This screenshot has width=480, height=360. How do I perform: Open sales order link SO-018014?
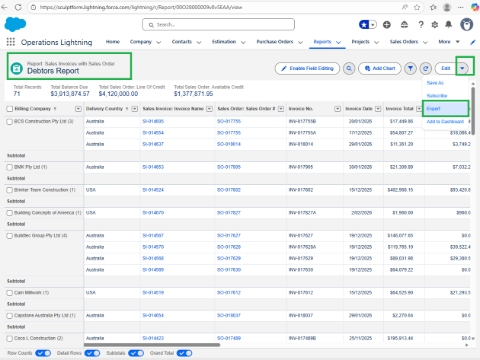coord(229,144)
